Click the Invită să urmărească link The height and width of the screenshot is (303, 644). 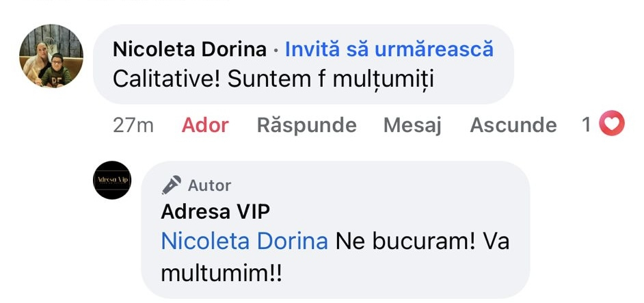click(389, 49)
